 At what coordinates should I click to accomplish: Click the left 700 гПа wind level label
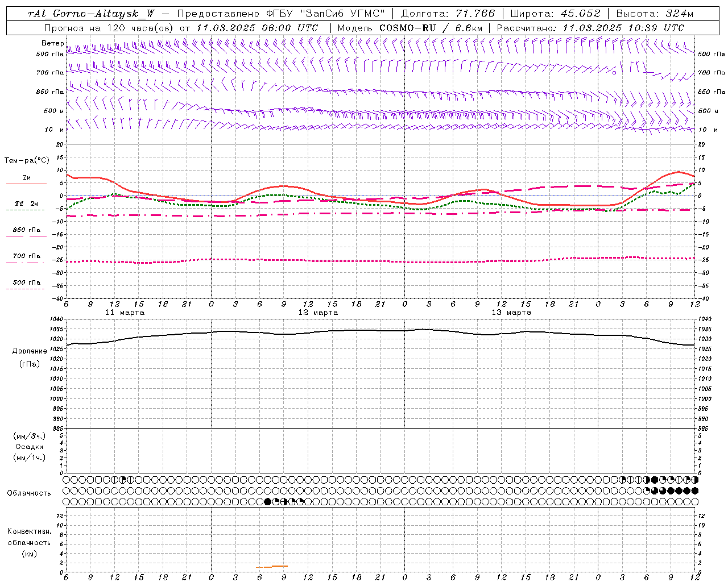tap(50, 73)
